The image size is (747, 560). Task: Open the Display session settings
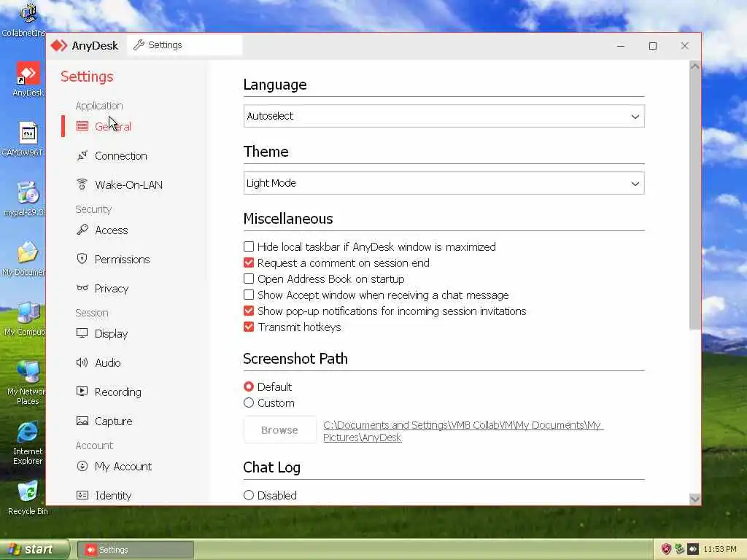pos(111,334)
